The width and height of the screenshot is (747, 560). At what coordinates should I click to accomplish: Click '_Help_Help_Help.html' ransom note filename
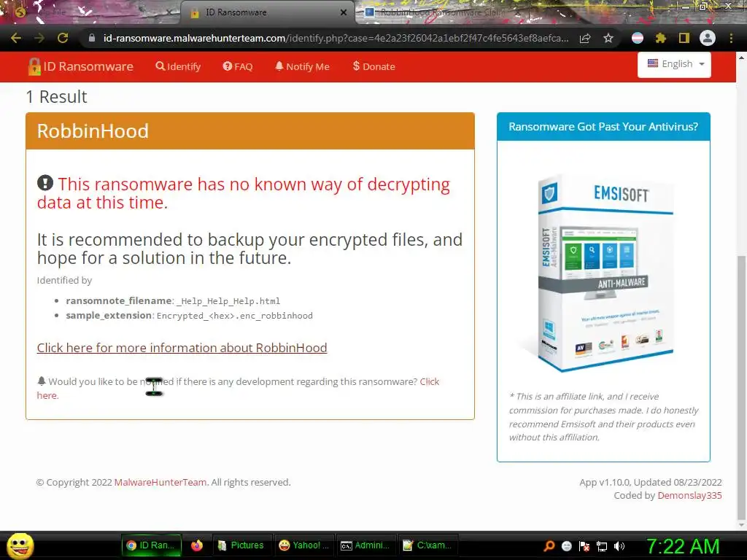(x=228, y=301)
